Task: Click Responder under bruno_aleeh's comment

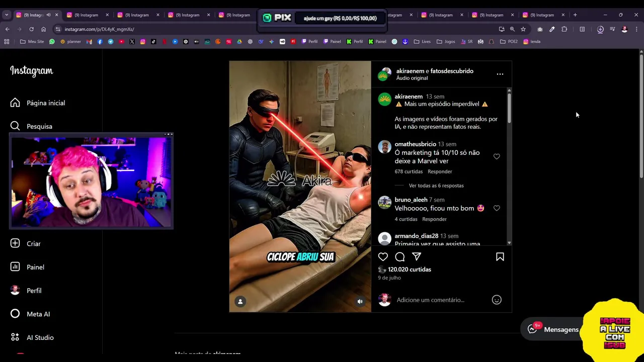Action: click(434, 219)
